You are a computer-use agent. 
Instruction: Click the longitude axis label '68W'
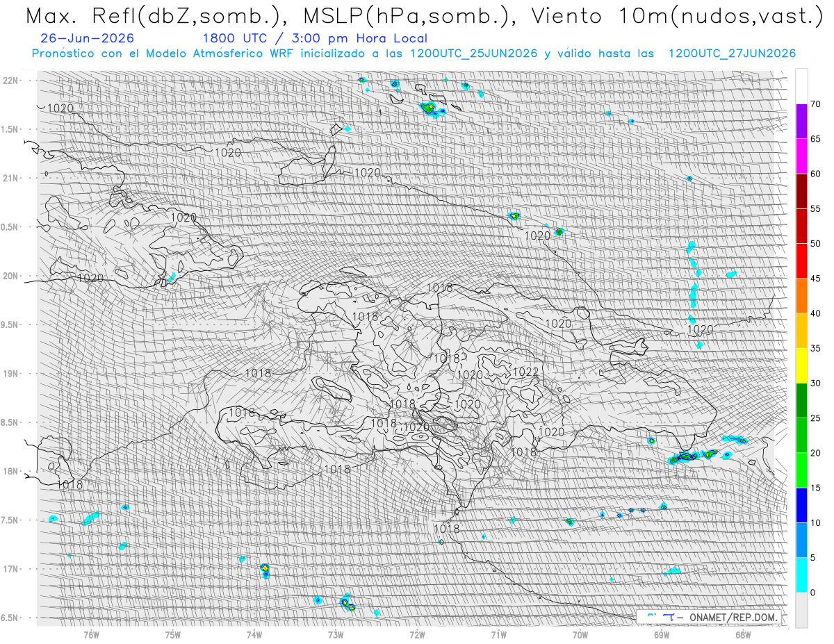pos(743,634)
